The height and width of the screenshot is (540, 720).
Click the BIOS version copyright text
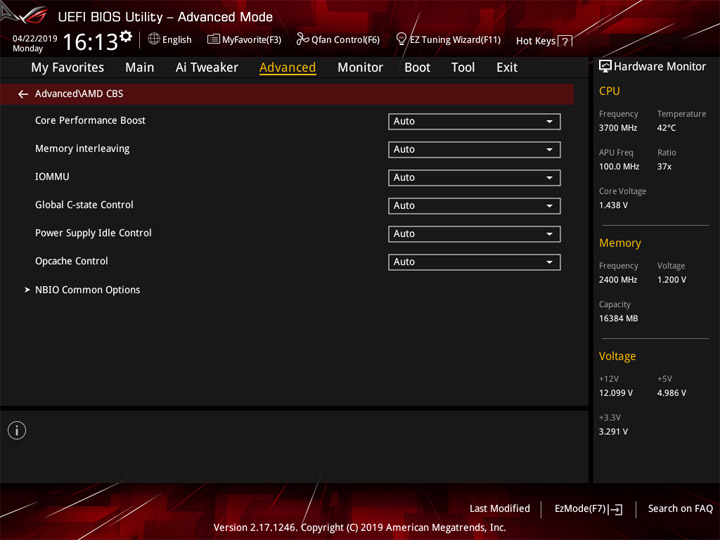coord(360,528)
